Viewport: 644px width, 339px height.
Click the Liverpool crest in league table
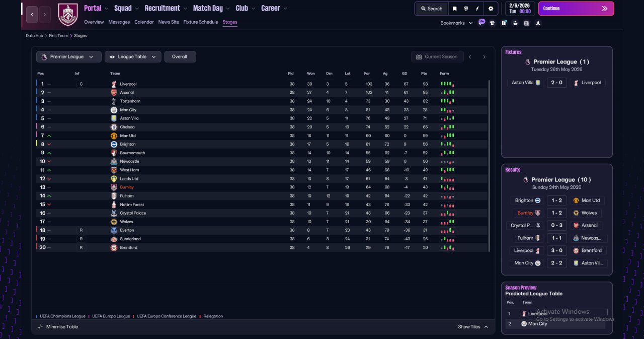click(114, 84)
